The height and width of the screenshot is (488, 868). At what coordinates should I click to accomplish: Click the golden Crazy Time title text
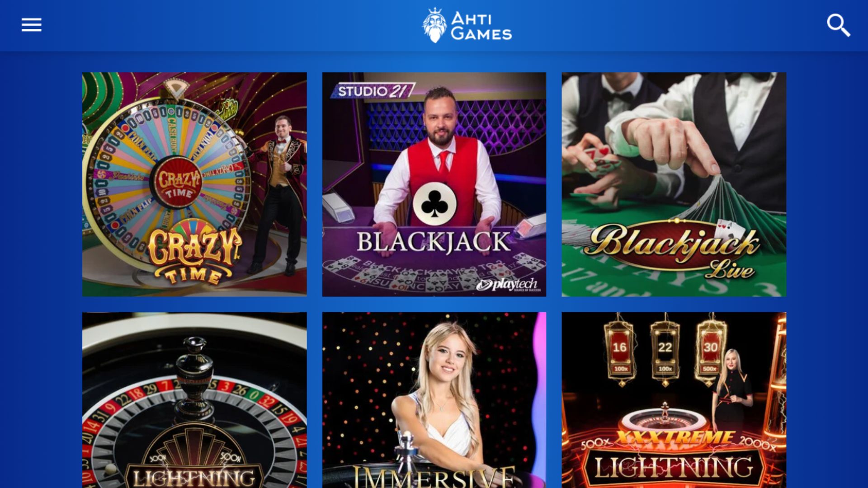pyautogui.click(x=194, y=256)
